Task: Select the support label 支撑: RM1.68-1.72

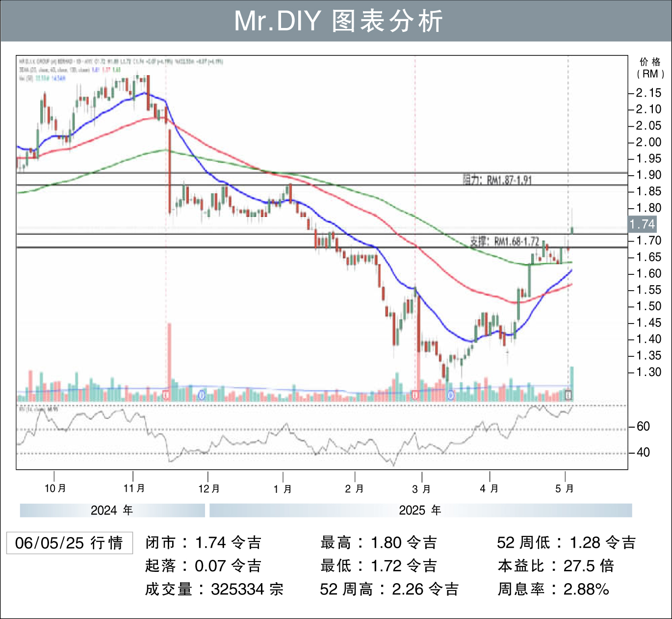Action: (505, 242)
